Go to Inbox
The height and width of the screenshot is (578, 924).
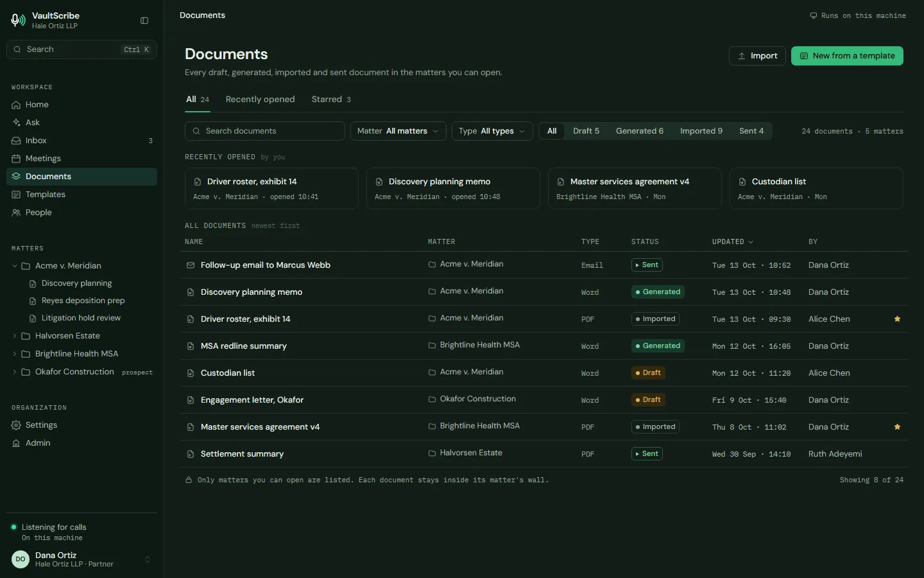(81, 141)
